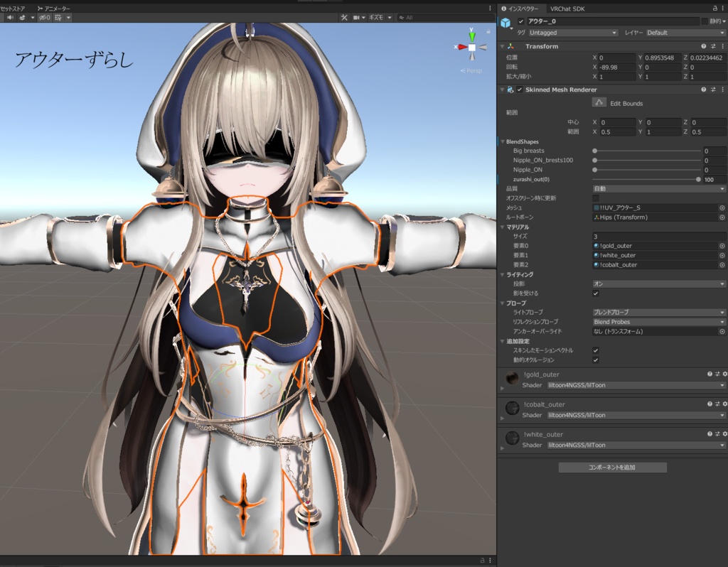The height and width of the screenshot is (567, 728).
Task: Click the scene orientation gizmo center cube
Action: (x=472, y=48)
